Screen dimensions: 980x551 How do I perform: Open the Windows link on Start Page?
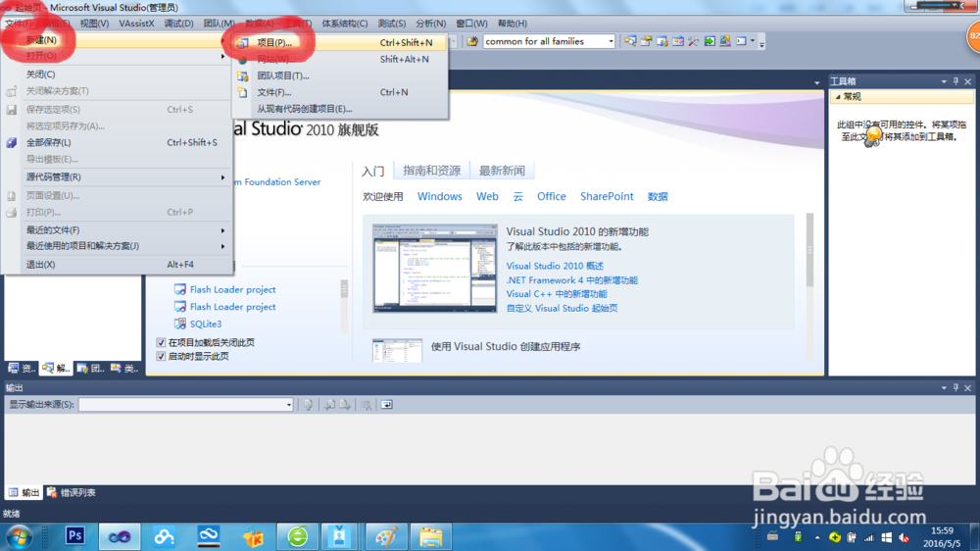click(439, 196)
